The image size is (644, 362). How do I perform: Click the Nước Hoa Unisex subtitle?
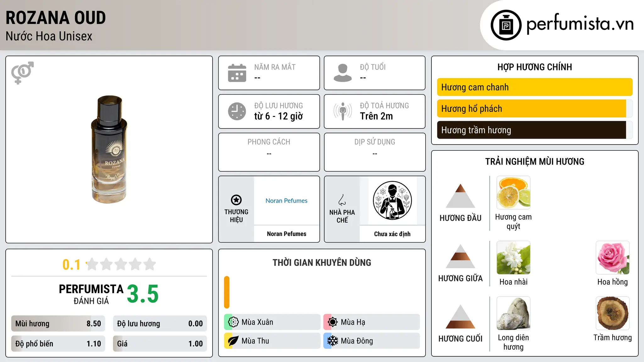pos(49,36)
